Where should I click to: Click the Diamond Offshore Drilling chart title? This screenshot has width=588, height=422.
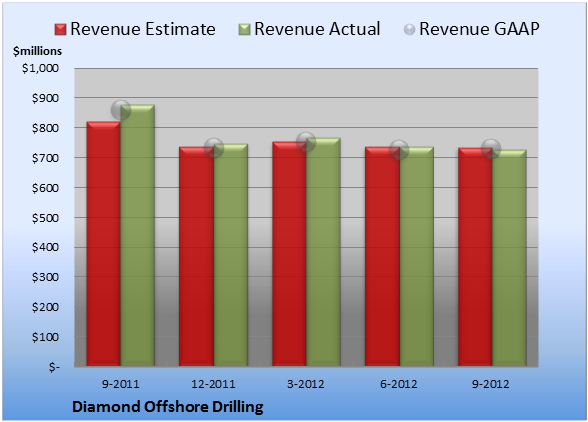(x=168, y=407)
